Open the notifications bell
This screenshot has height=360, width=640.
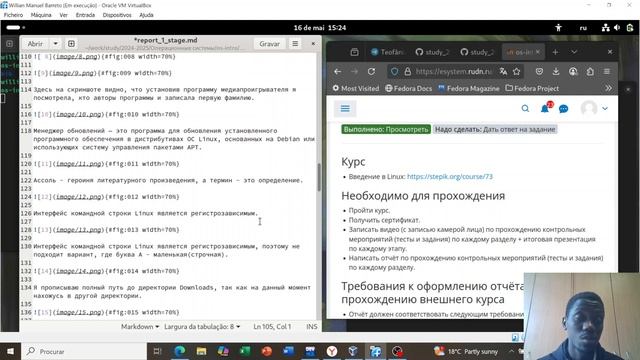[545, 109]
